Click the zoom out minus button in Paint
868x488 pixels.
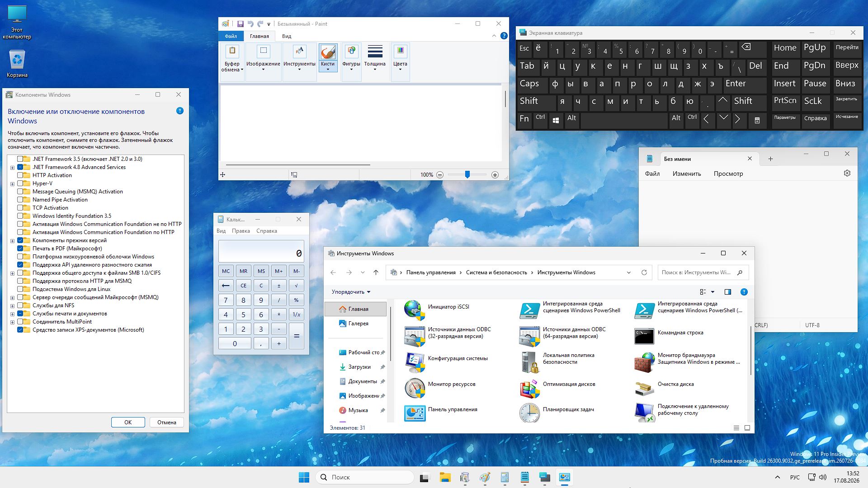click(x=440, y=175)
